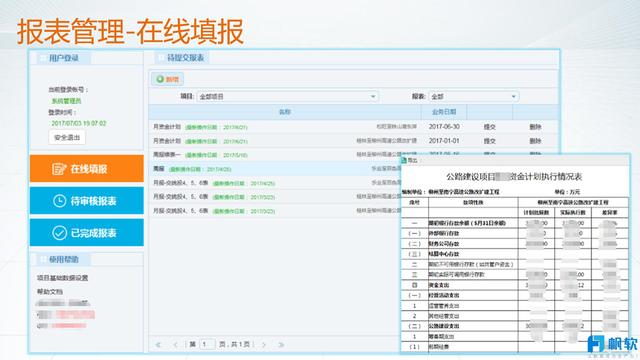Click the 计划批复数 column header

click(536, 213)
